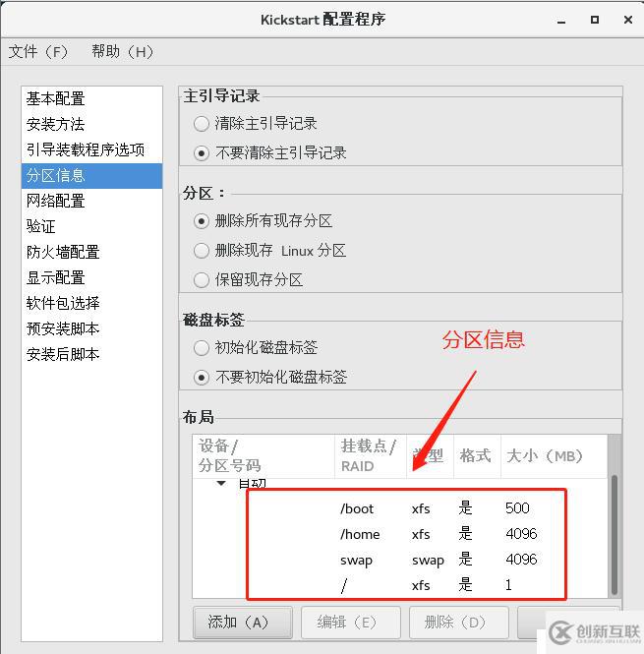Click the 设备/分区号码 column header
This screenshot has width=644, height=654.
263,456
